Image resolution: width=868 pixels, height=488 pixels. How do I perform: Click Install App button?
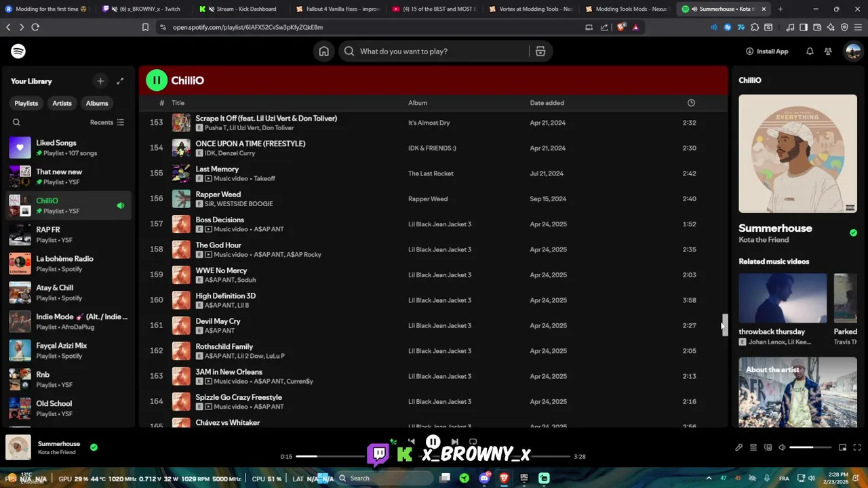pyautogui.click(x=767, y=51)
